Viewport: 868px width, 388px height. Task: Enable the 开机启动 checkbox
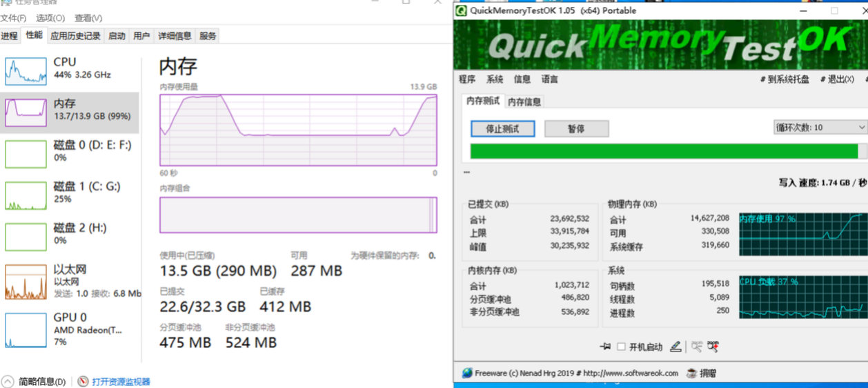pyautogui.click(x=621, y=347)
